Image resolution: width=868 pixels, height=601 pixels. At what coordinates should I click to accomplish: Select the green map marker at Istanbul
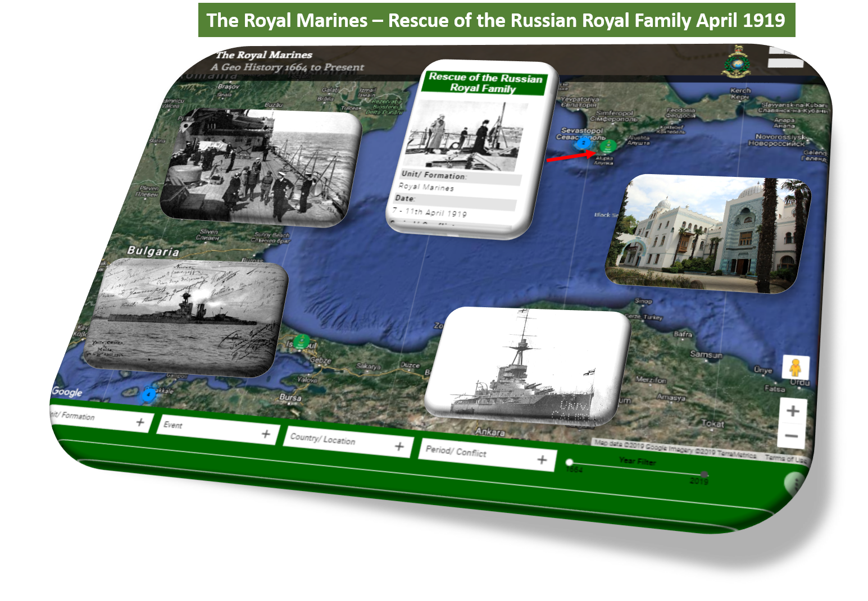tap(302, 340)
